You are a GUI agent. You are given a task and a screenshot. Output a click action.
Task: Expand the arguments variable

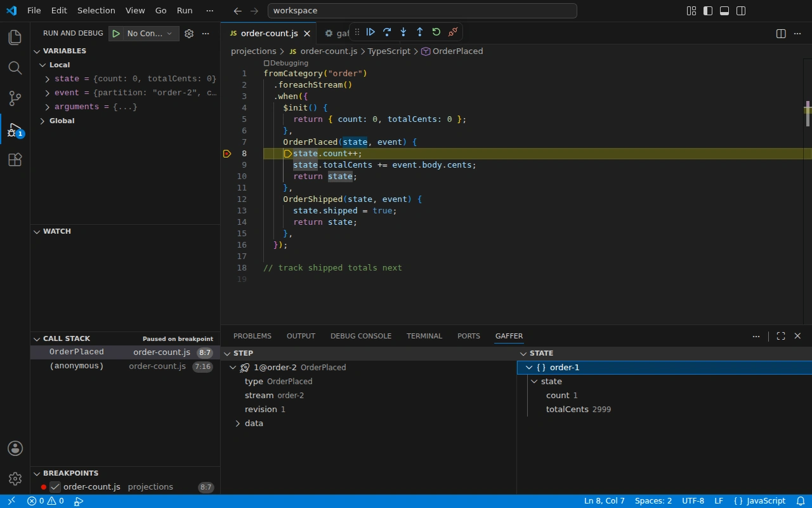tap(48, 107)
